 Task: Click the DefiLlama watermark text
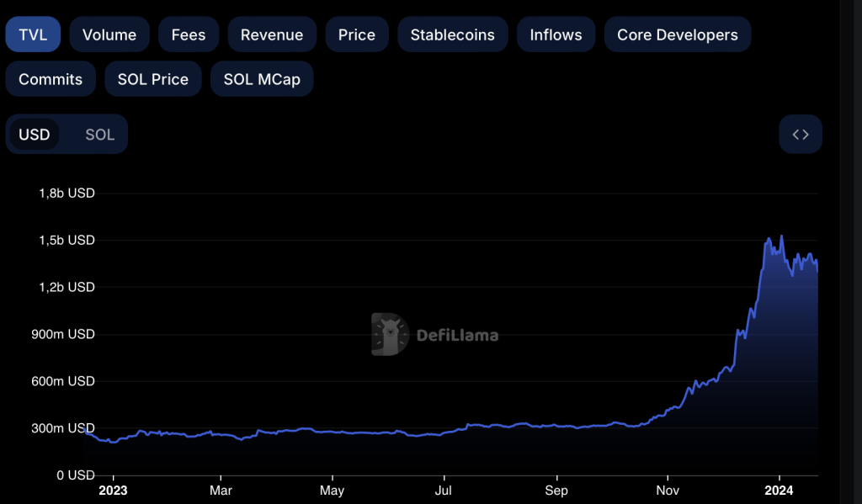pyautogui.click(x=457, y=335)
